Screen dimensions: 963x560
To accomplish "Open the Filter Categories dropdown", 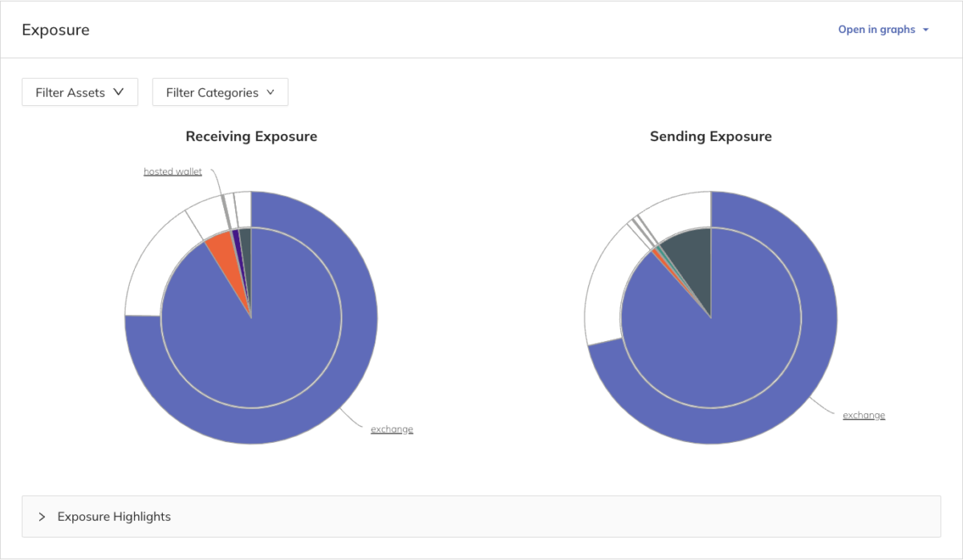I will click(220, 91).
